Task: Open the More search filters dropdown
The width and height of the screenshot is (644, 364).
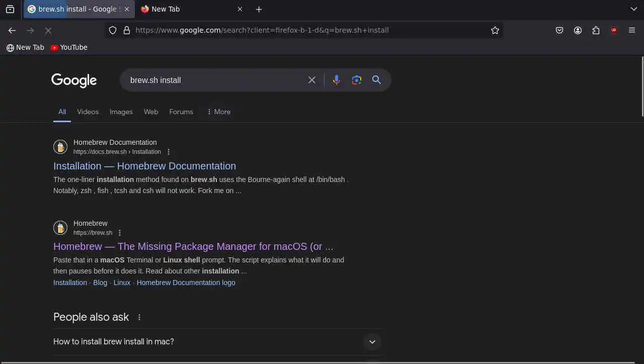Action: 219,112
